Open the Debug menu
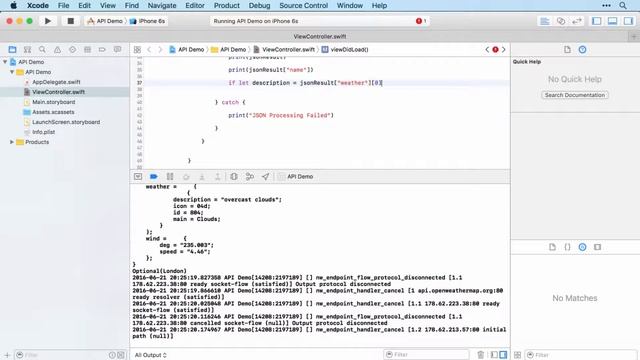The height and width of the screenshot is (360, 640). 259,5
